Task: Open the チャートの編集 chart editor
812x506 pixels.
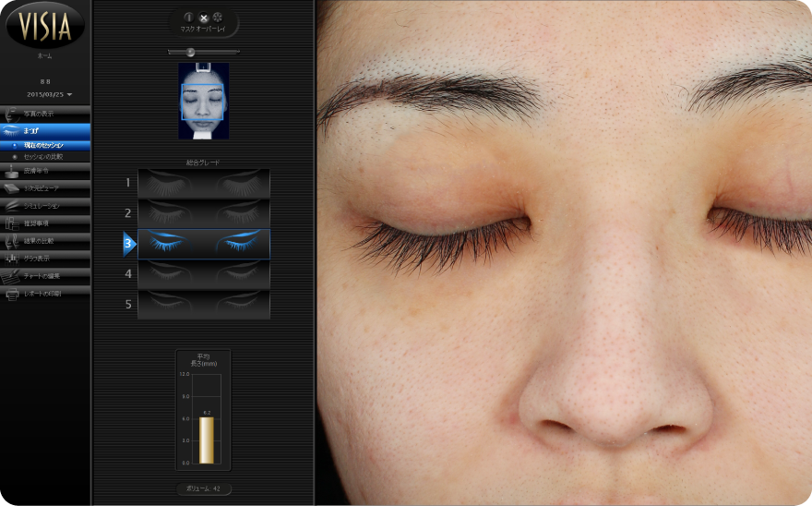Action: click(44, 275)
